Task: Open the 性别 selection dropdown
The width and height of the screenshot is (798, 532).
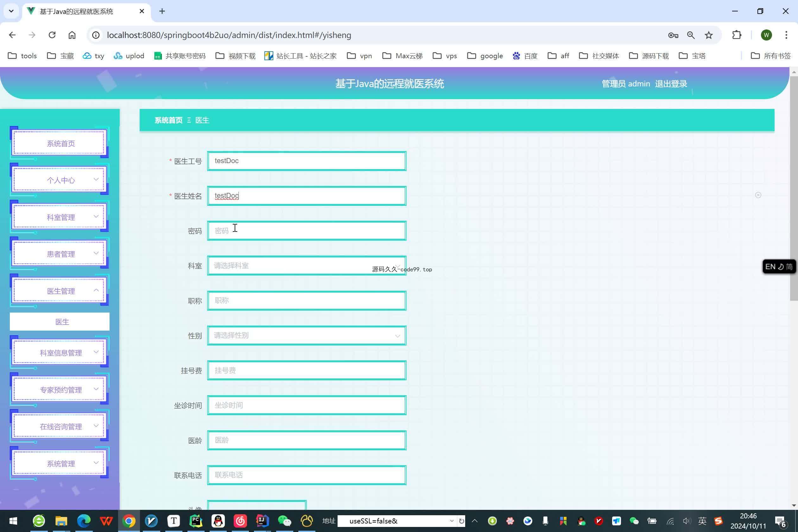Action: coord(307,336)
